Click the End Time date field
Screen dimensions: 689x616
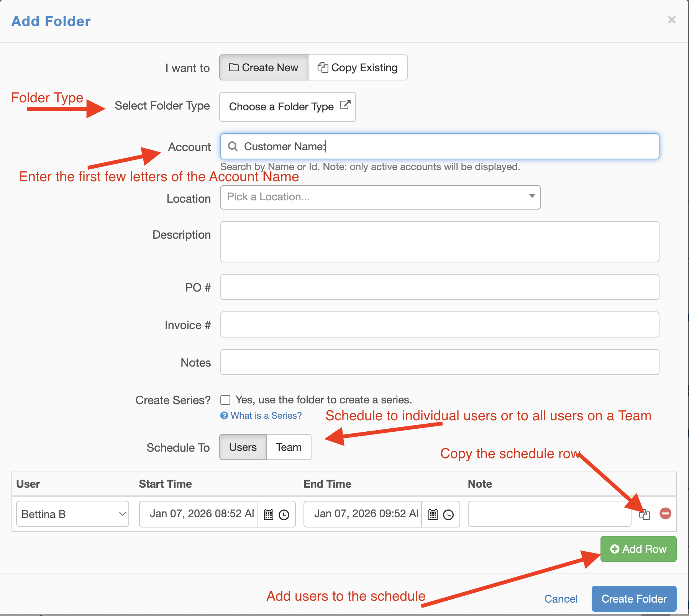click(363, 514)
